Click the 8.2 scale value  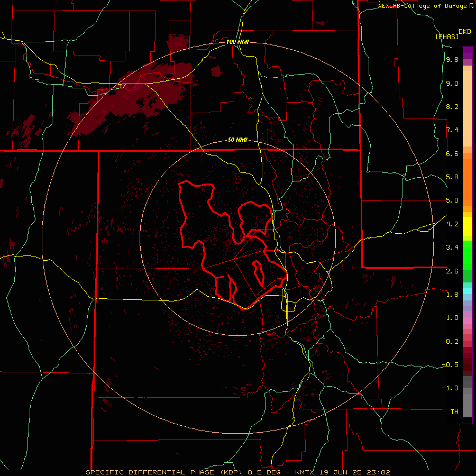452,106
